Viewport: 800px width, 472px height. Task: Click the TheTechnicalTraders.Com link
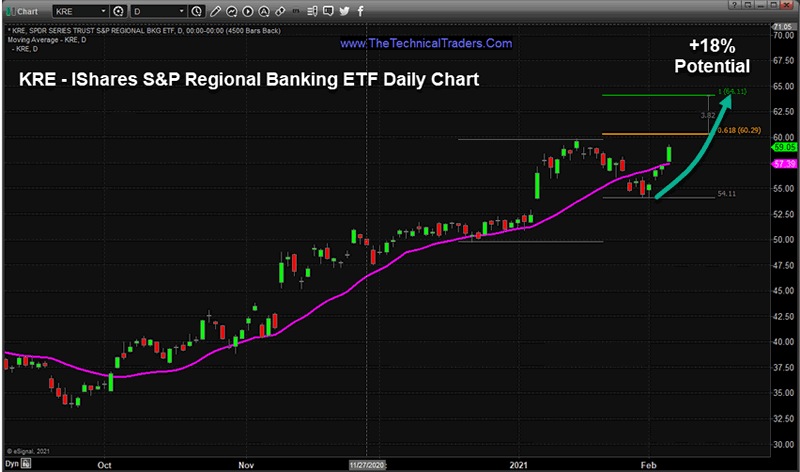point(426,43)
